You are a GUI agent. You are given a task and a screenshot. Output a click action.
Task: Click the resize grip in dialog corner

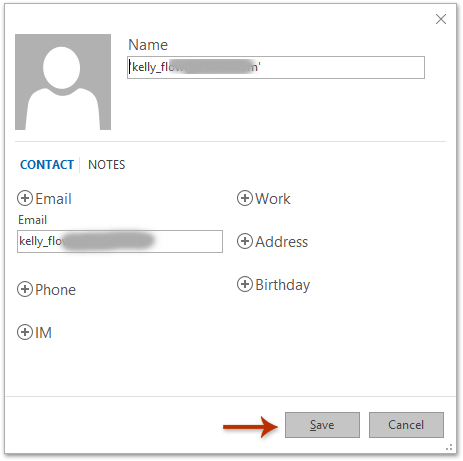449,447
